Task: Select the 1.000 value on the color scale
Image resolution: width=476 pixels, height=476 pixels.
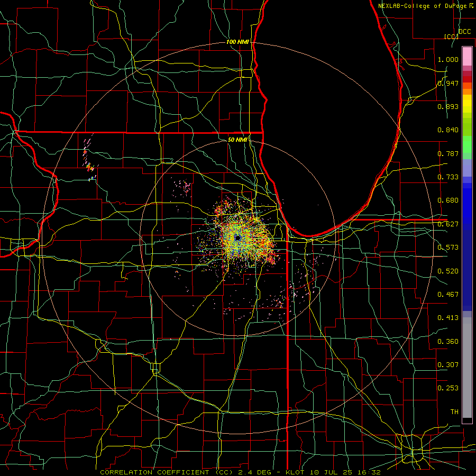Action: [x=448, y=59]
